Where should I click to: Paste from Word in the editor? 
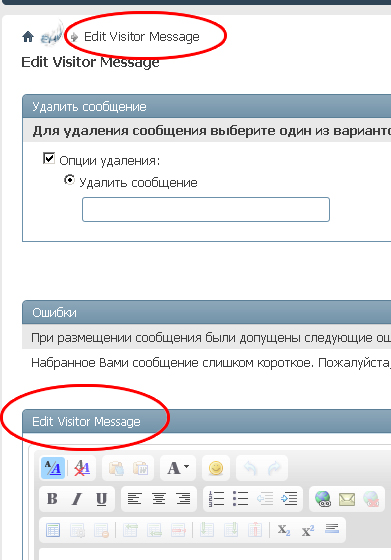140,468
